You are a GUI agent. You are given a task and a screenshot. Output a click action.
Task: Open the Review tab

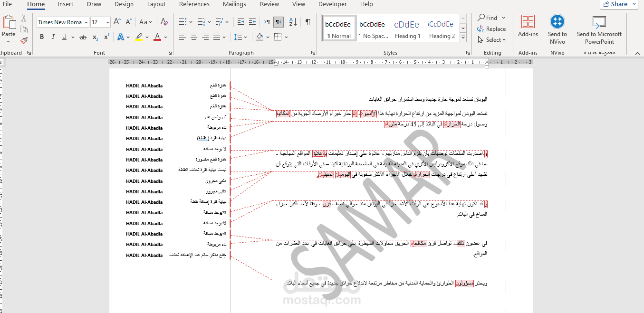269,4
